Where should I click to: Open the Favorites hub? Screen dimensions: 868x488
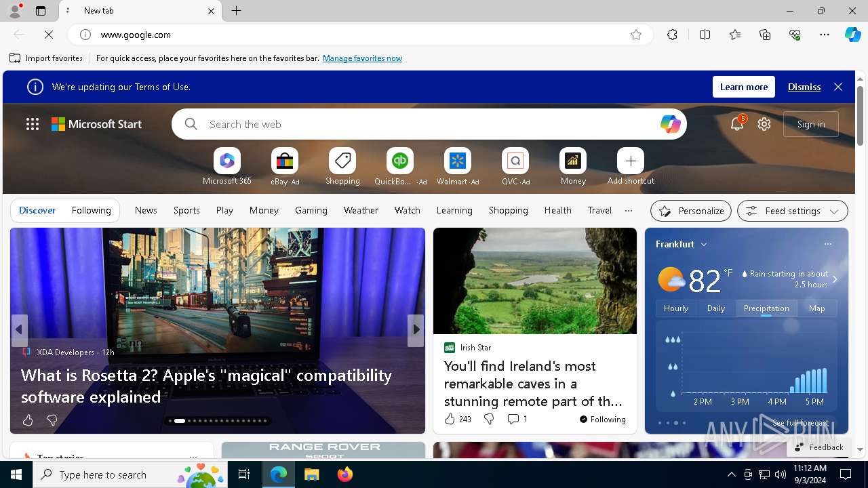[x=735, y=35]
